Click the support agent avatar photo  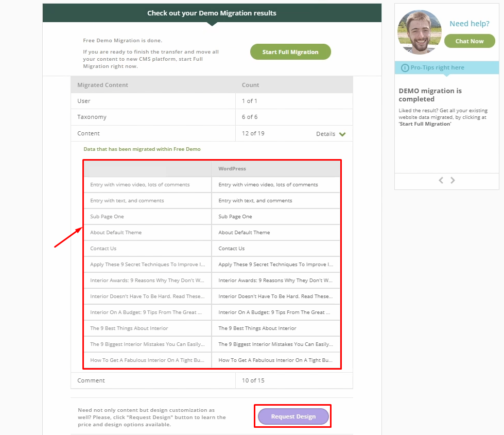pyautogui.click(x=420, y=32)
